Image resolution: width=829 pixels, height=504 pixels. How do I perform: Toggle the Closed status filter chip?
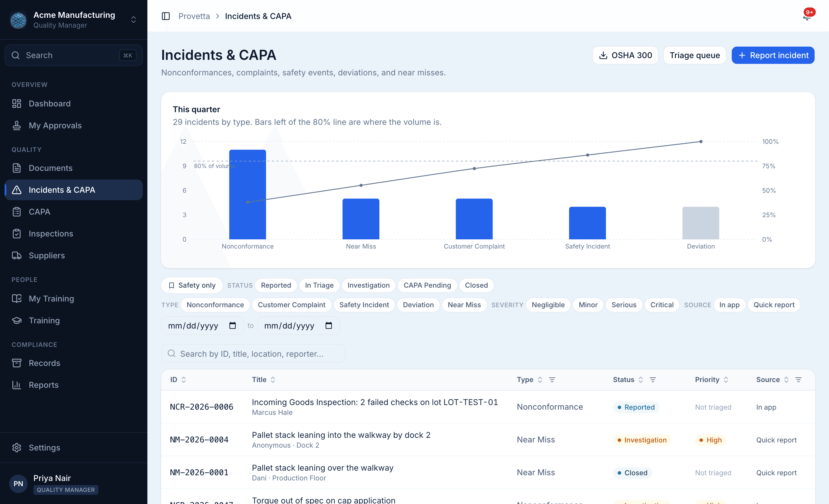[476, 285]
